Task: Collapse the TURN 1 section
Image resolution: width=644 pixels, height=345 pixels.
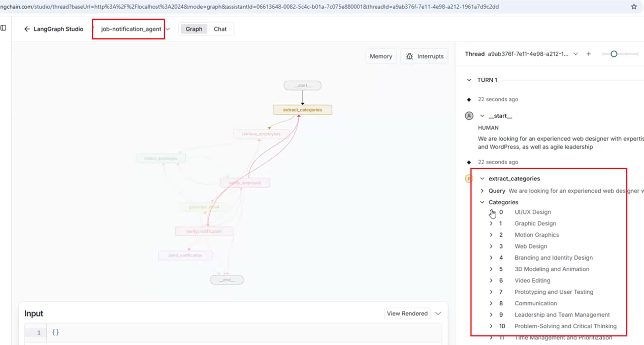Action: tap(469, 80)
